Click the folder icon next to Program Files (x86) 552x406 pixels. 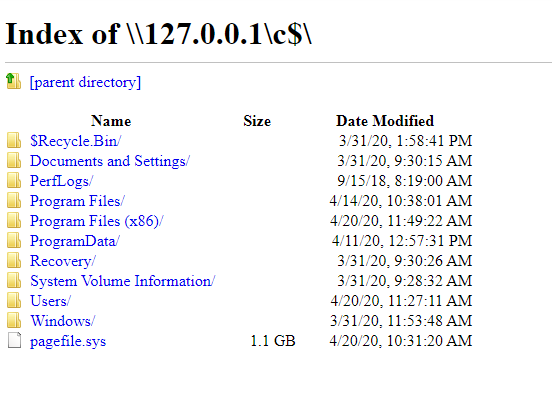(14, 220)
